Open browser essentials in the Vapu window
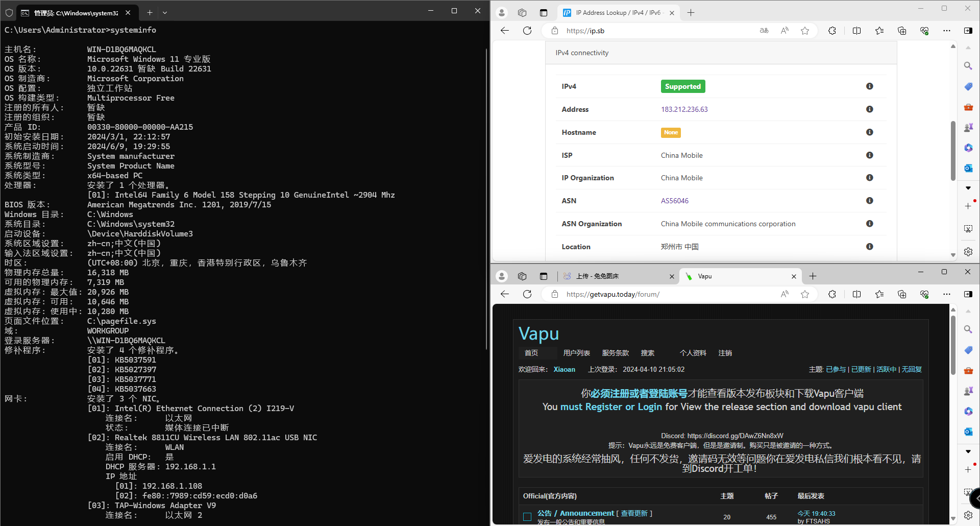Screen dimensions: 980x526 point(924,294)
